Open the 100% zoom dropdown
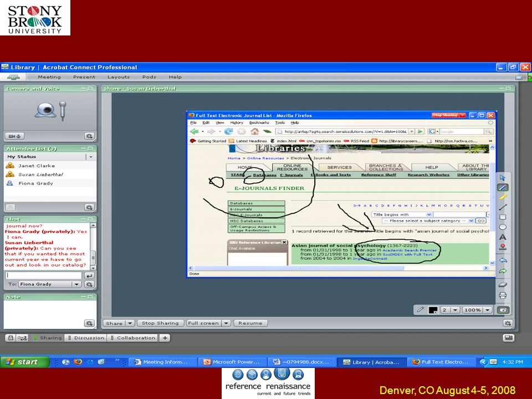Screen dimensions: 532x399 pyautogui.click(x=488, y=310)
